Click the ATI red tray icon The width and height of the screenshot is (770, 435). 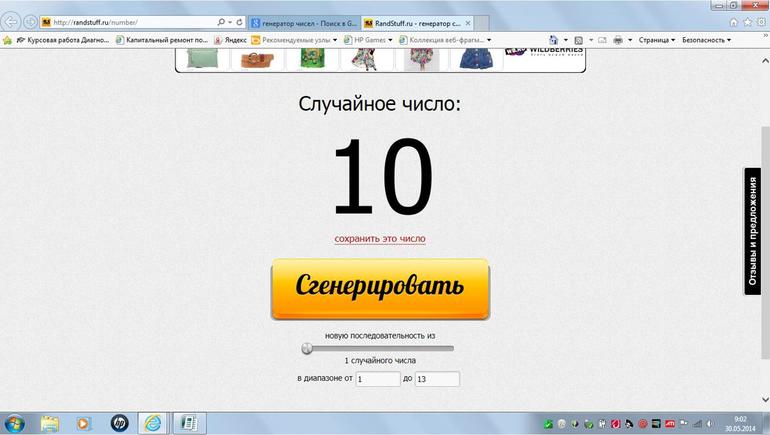(x=670, y=423)
